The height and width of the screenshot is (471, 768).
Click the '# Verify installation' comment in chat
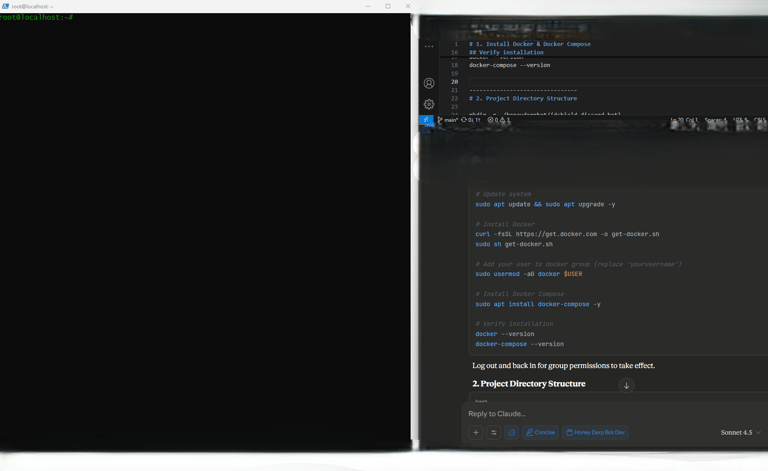click(514, 324)
